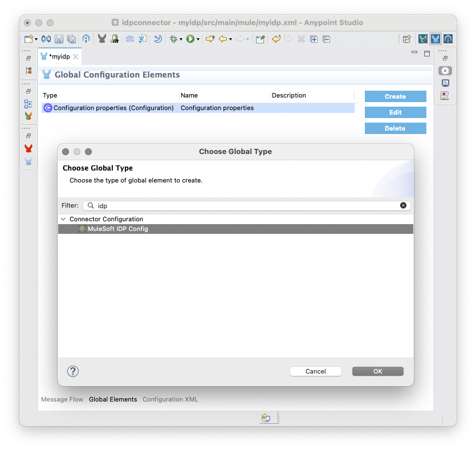The width and height of the screenshot is (476, 450).
Task: Select MuleSoft IDP Config tree item
Action: coord(117,229)
